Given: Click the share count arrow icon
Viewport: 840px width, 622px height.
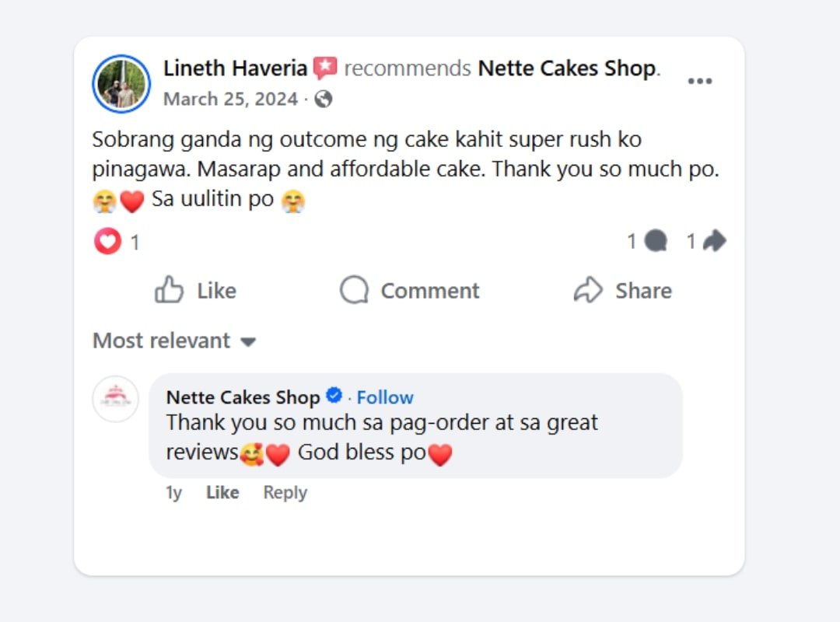Looking at the screenshot, I should (x=714, y=242).
